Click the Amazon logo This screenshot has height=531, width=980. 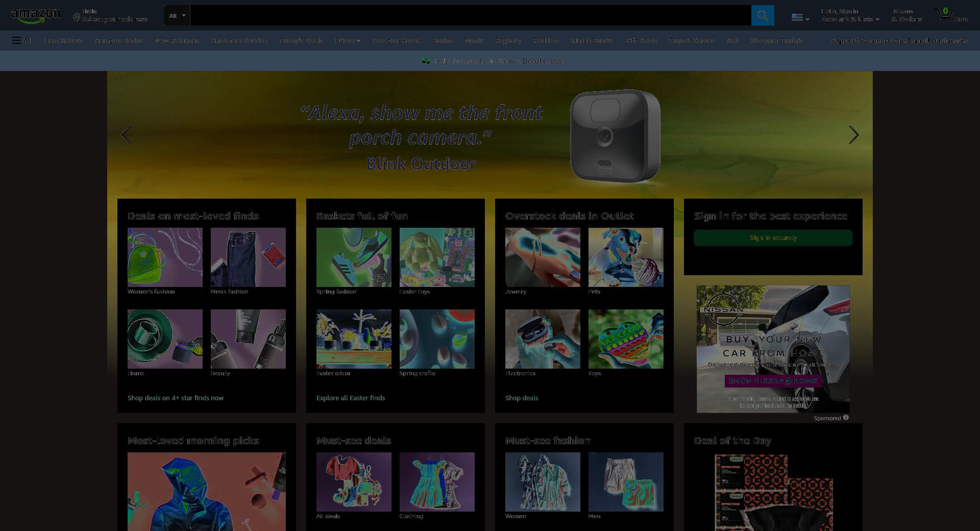(x=35, y=16)
